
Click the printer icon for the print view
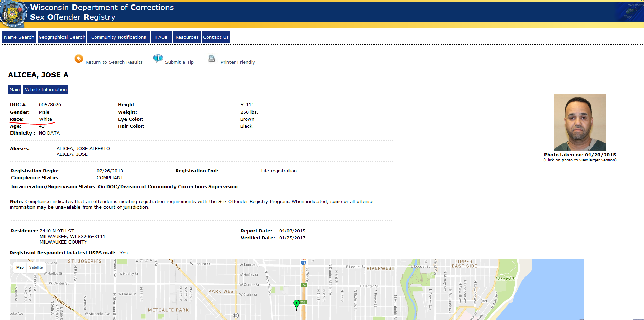212,59
